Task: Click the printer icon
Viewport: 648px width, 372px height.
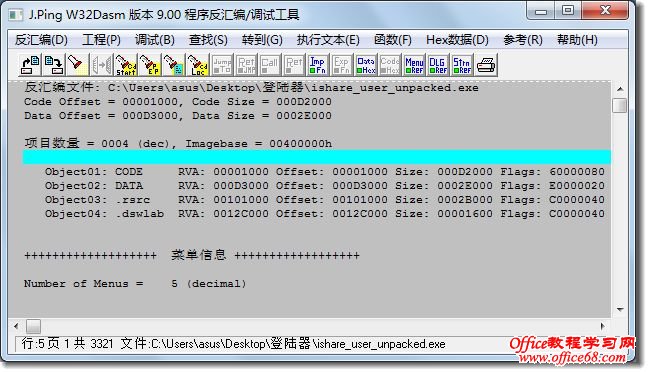Action: 486,65
